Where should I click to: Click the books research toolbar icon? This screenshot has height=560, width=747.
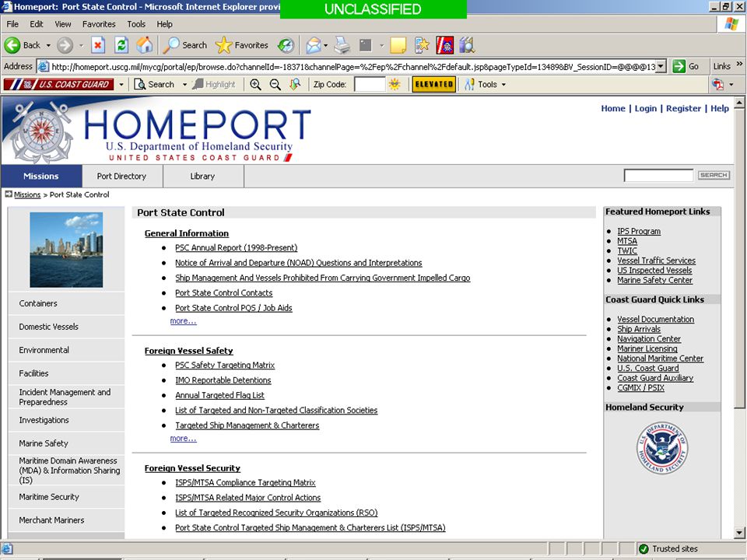coord(468,45)
